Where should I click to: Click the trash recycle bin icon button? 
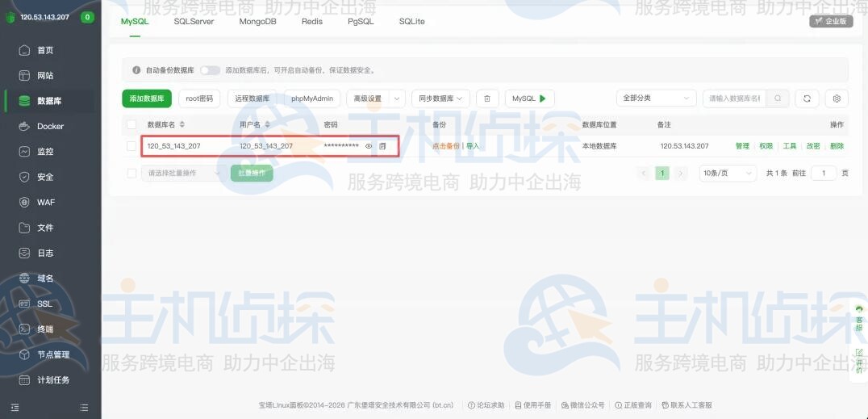point(487,98)
